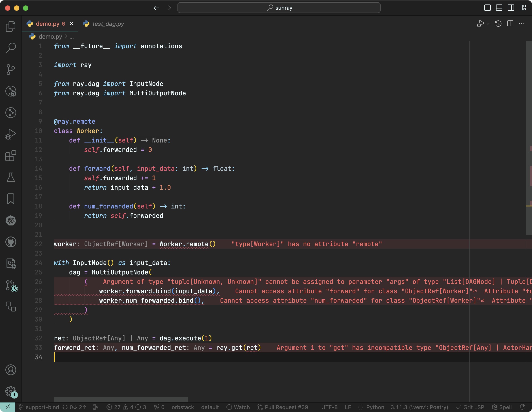Open the Search view
532x412 pixels.
11,48
